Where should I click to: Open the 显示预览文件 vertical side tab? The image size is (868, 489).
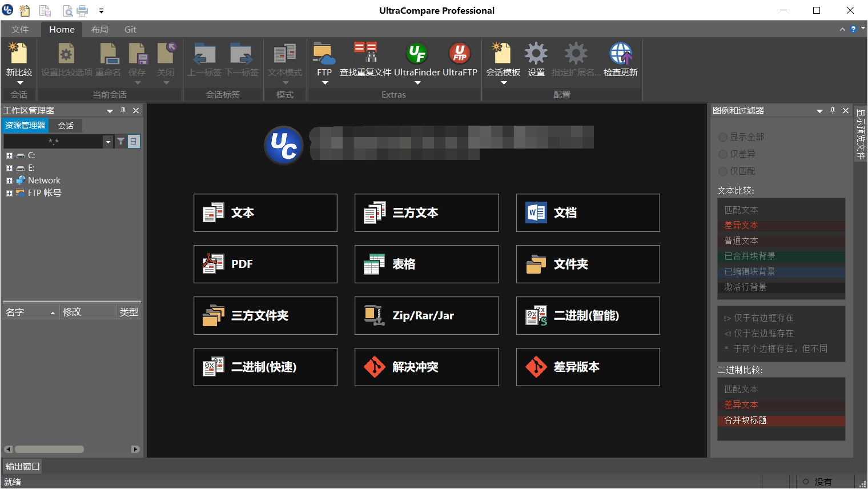pos(861,134)
